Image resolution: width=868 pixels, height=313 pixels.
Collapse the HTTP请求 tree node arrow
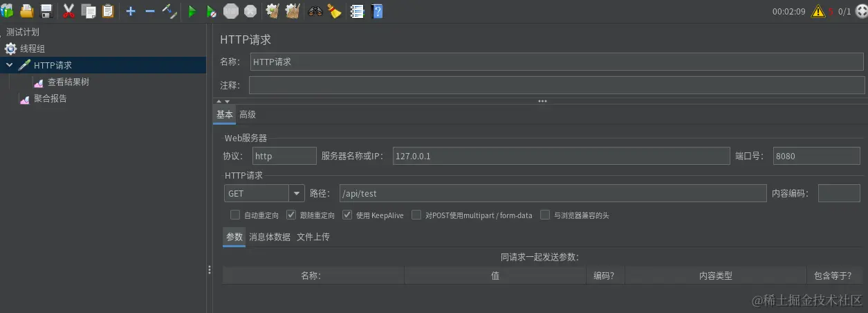click(9, 65)
